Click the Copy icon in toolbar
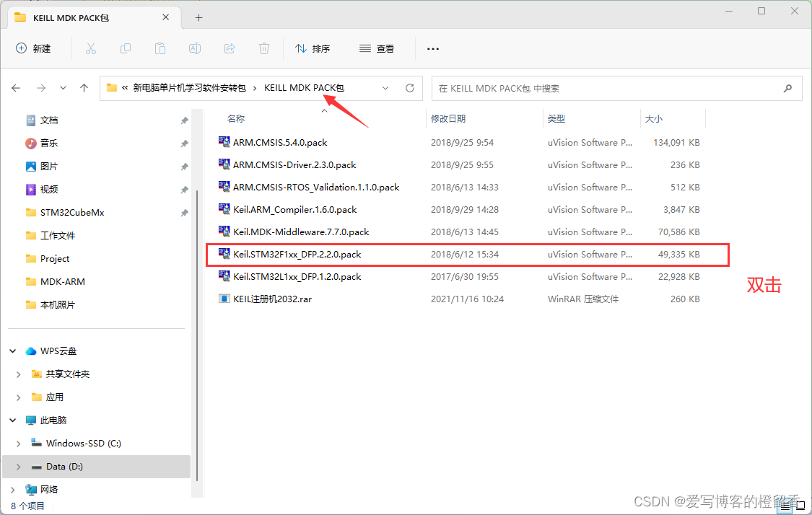 point(126,48)
